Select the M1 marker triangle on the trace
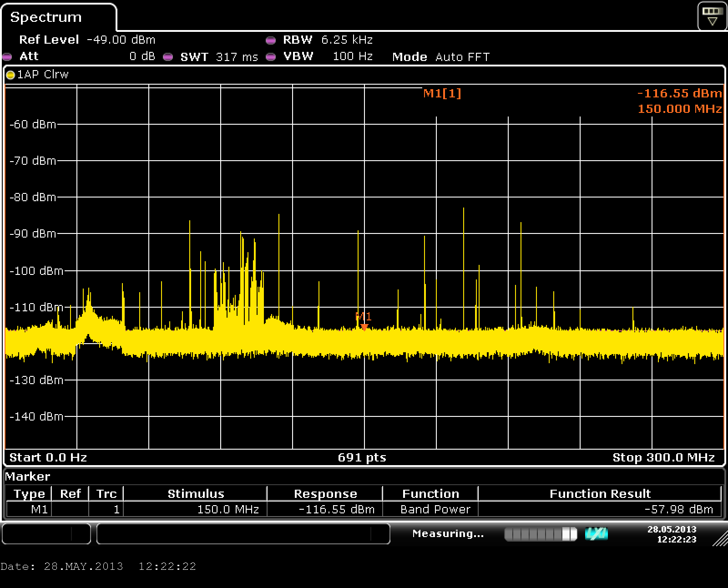The width and height of the screenshot is (728, 588). pyautogui.click(x=364, y=326)
